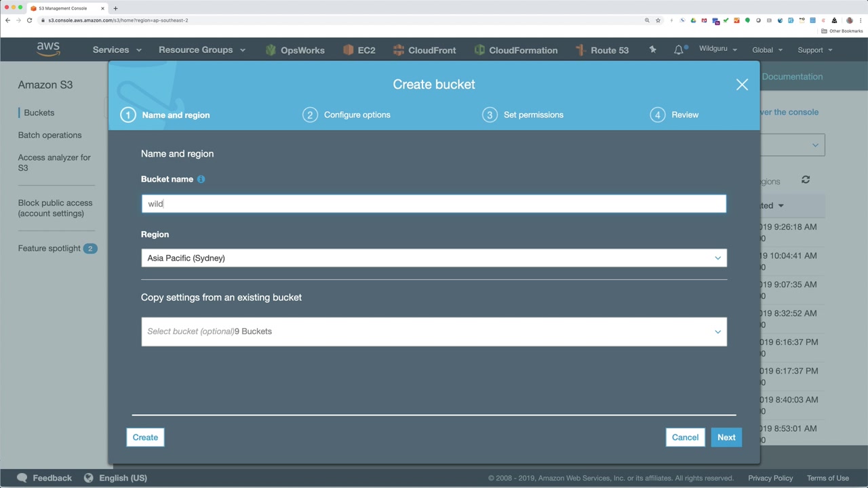Open the Global region dropdown

click(x=768, y=49)
